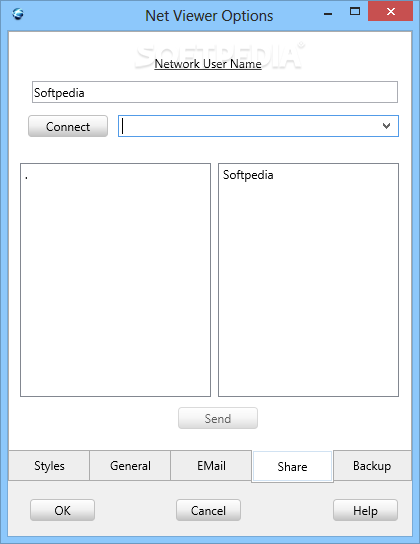Click the Net Viewer app icon in title bar
This screenshot has height=544, width=420.
[18, 14]
